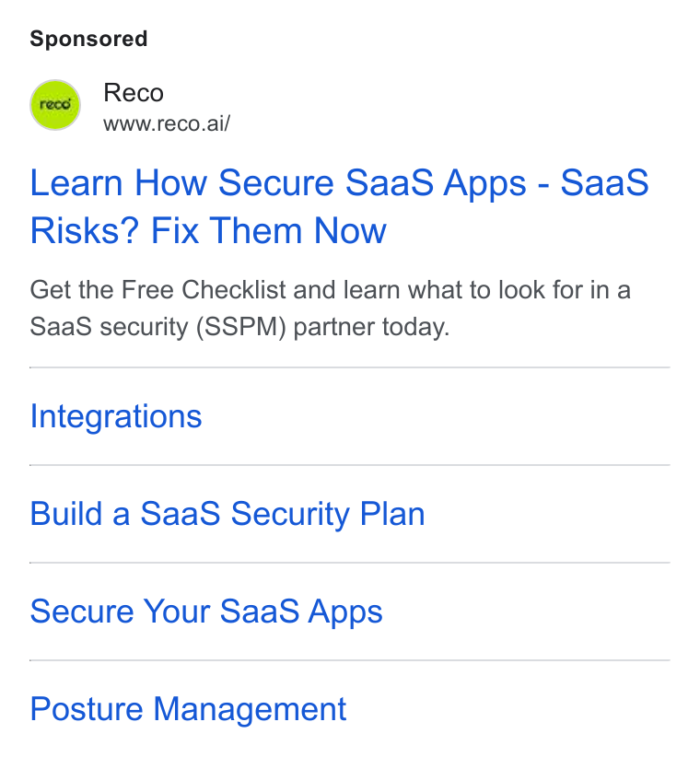Click the www.reco.ai/ display URL
Image resolution: width=700 pixels, height=757 pixels.
167,123
